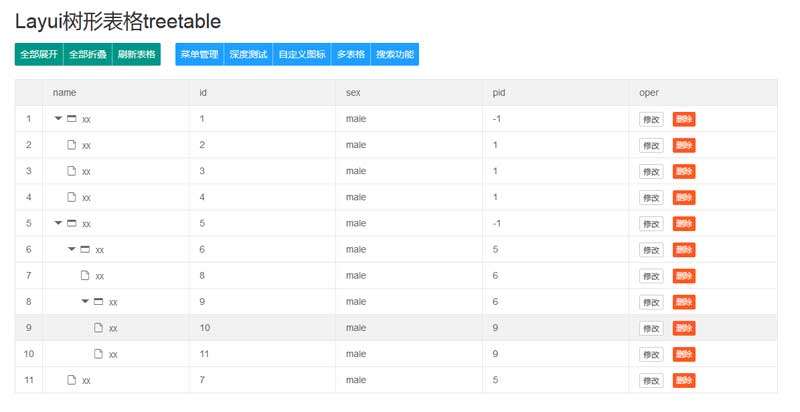Open the 菜单管理 tab
The image size is (800, 412).
tap(199, 55)
